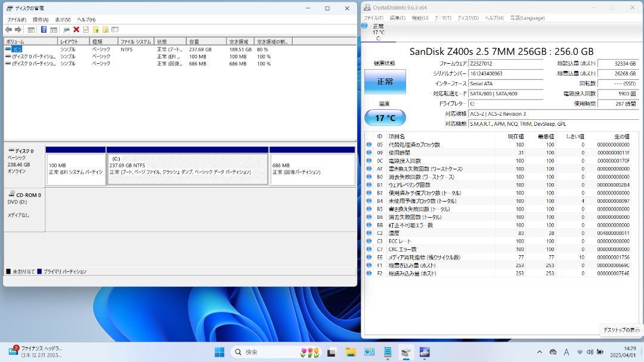
Task: Open 編集(E) menu in CrystalDiskInfo
Action: click(398, 18)
